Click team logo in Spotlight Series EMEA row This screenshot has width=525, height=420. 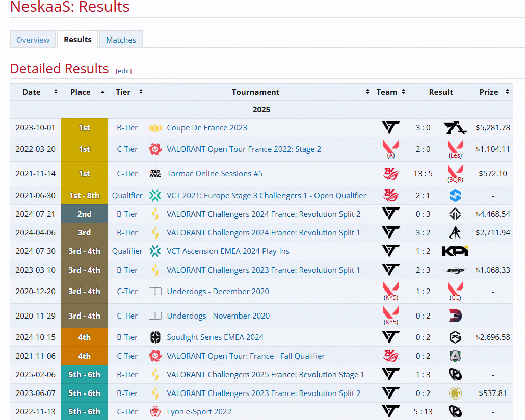coord(391,337)
